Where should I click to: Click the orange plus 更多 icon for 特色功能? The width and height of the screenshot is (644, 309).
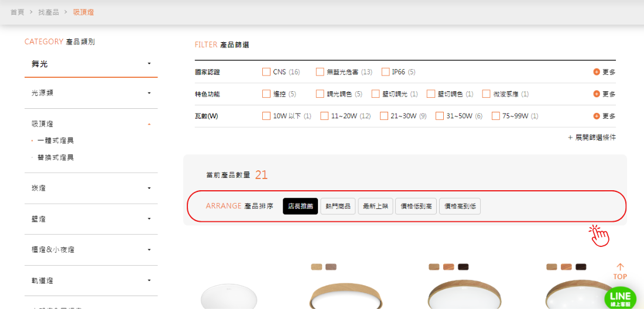[x=597, y=94]
